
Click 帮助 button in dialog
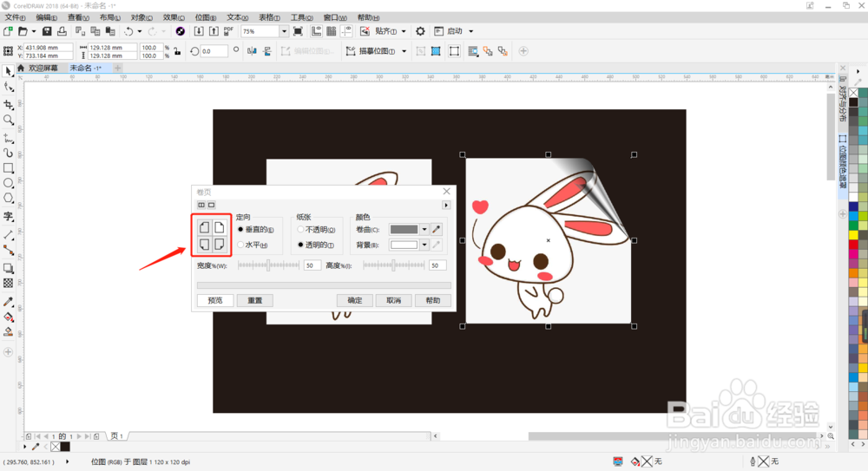[433, 300]
